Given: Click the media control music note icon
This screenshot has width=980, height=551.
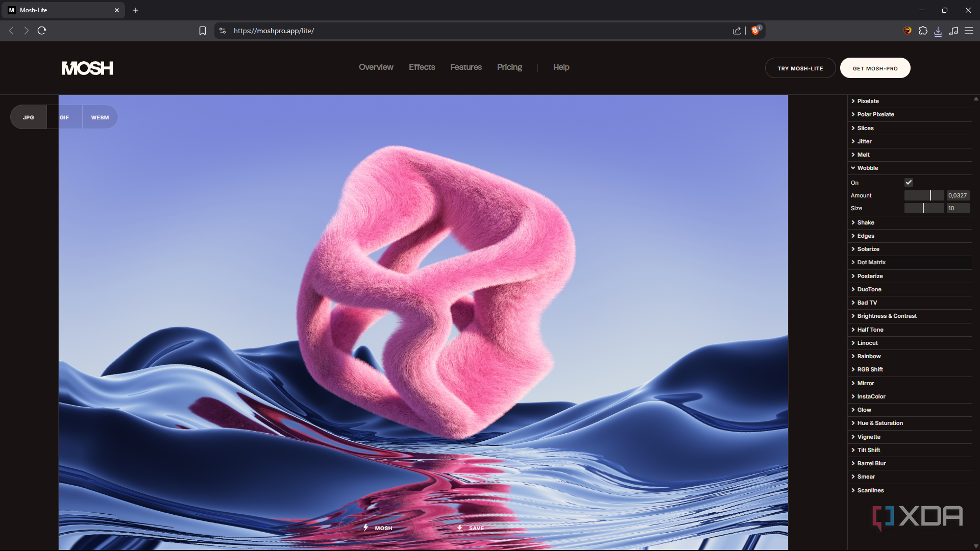Looking at the screenshot, I should 953,31.
